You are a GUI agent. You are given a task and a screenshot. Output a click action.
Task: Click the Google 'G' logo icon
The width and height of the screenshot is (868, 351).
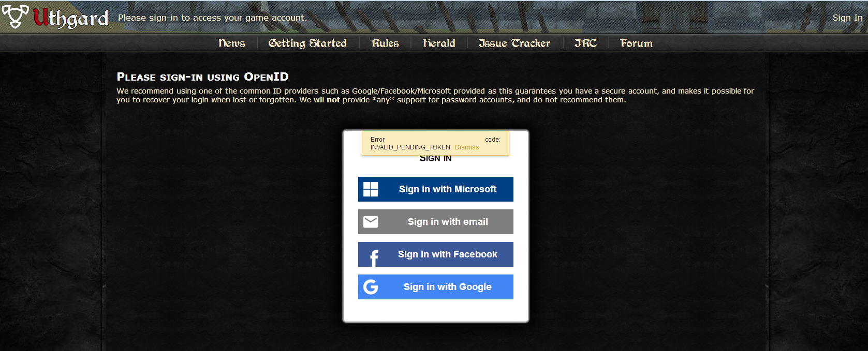tap(371, 287)
